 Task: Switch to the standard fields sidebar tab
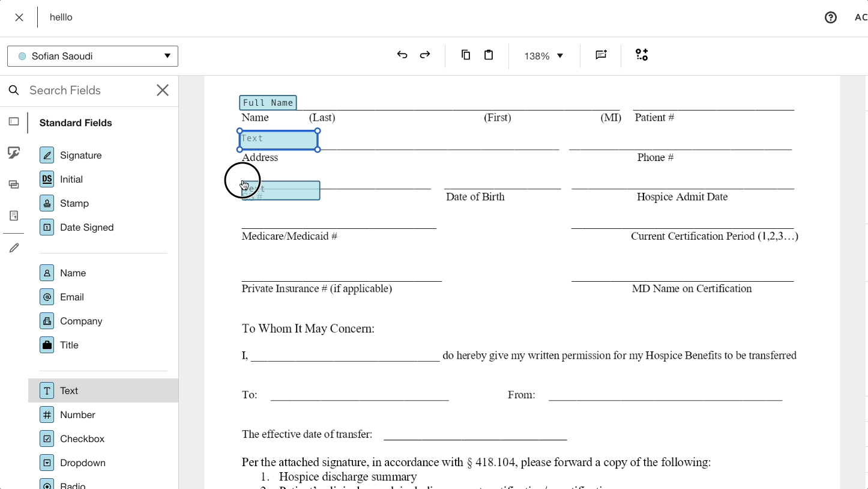pyautogui.click(x=14, y=121)
